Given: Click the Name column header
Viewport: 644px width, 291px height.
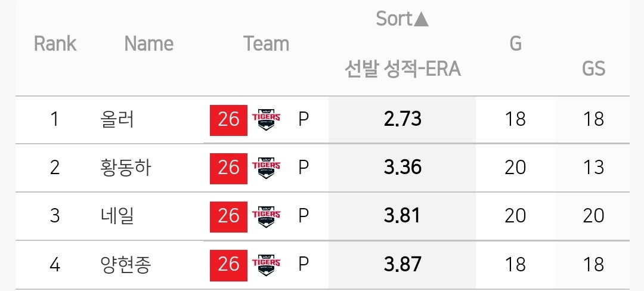Looking at the screenshot, I should point(148,44).
